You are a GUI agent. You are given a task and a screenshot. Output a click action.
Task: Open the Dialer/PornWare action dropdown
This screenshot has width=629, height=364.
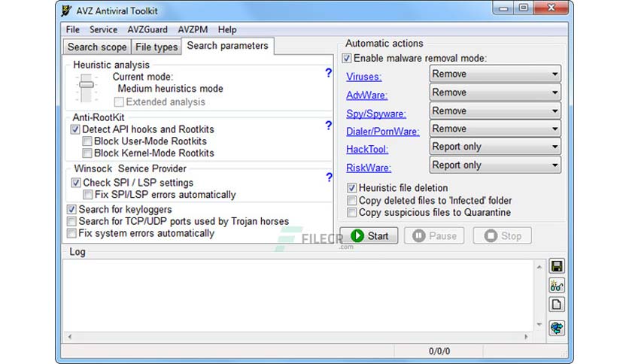(x=495, y=129)
